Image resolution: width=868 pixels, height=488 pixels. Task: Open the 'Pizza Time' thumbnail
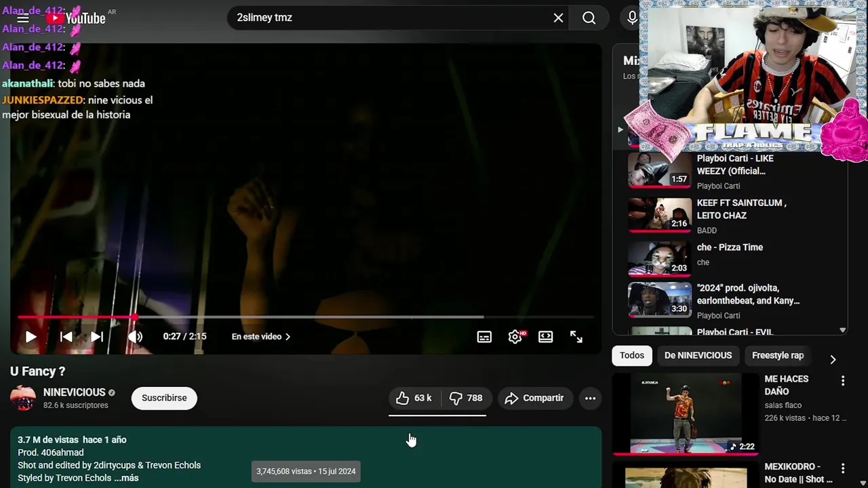coord(659,258)
